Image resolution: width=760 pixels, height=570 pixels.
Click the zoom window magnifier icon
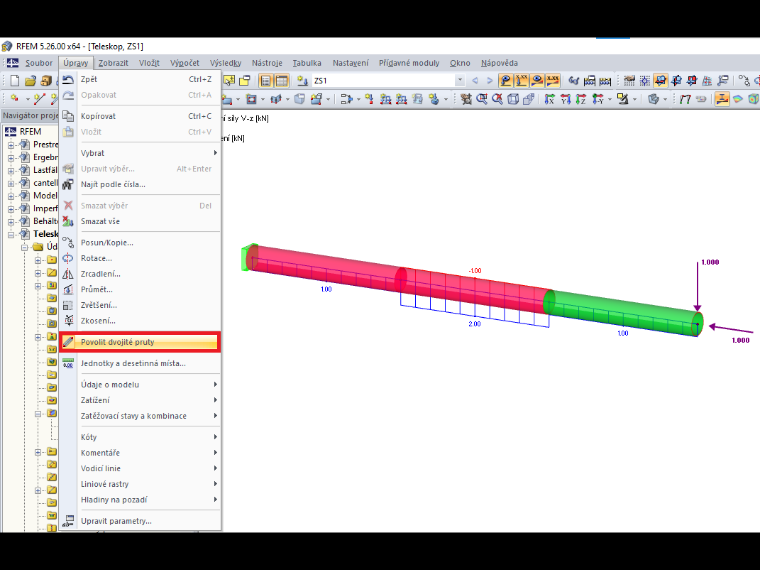pyautogui.click(x=482, y=99)
